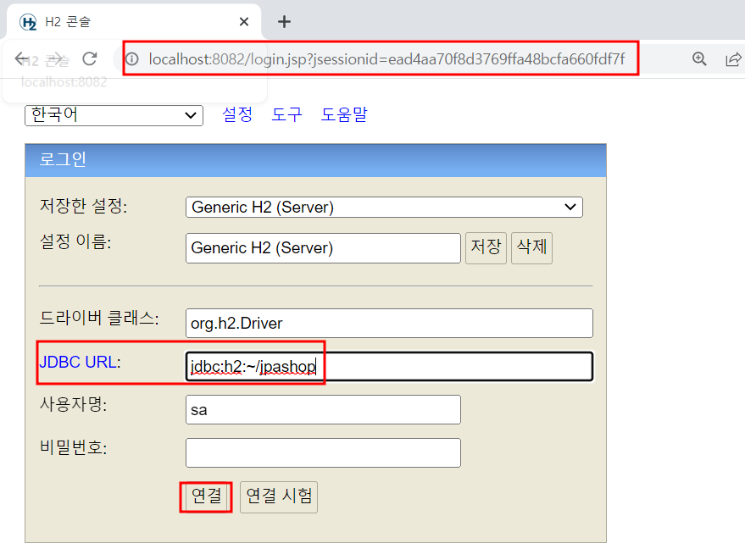Click the 드라이버 클래스 org.h2.Driver field
This screenshot has height=560, width=745.
[389, 324]
